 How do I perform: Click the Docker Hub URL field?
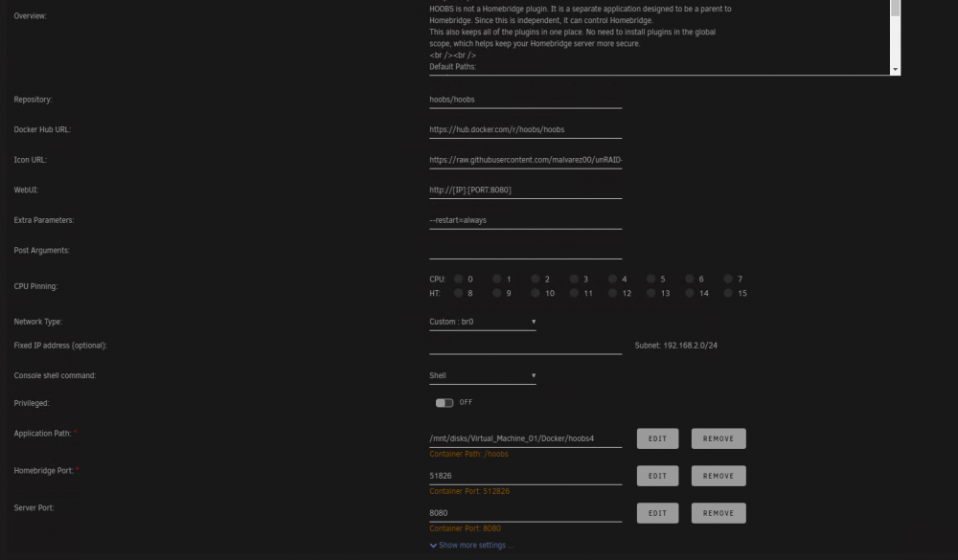coord(525,129)
